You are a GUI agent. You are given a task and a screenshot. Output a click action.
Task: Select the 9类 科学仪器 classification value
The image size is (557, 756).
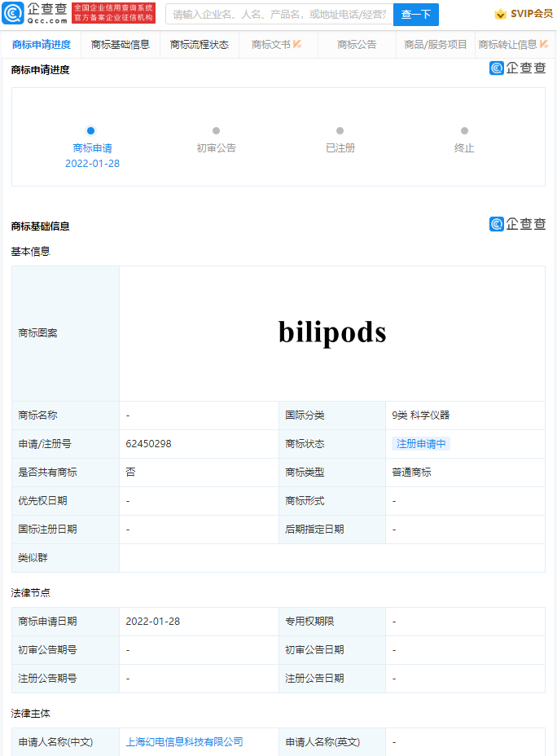tap(421, 415)
